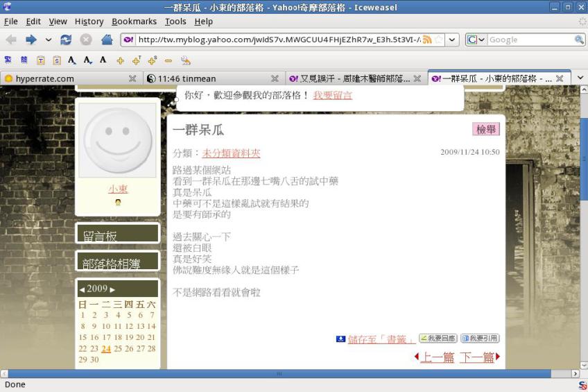
Task: Open the list all tabs dropdown
Action: [580, 78]
